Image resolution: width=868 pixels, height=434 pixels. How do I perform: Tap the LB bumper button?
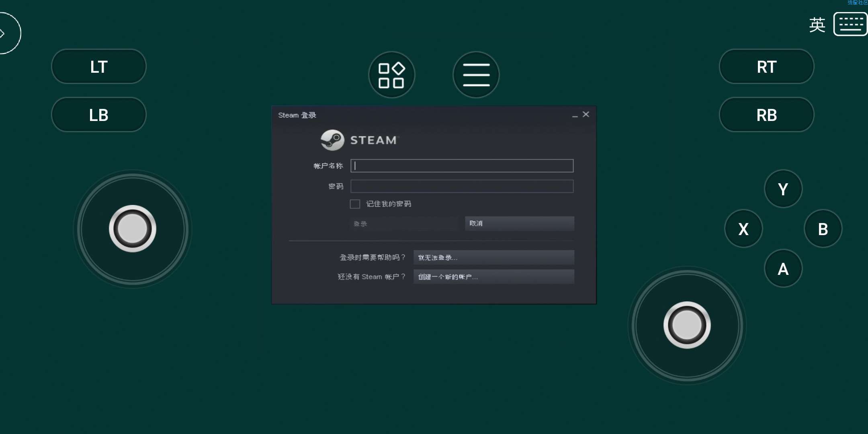point(99,115)
